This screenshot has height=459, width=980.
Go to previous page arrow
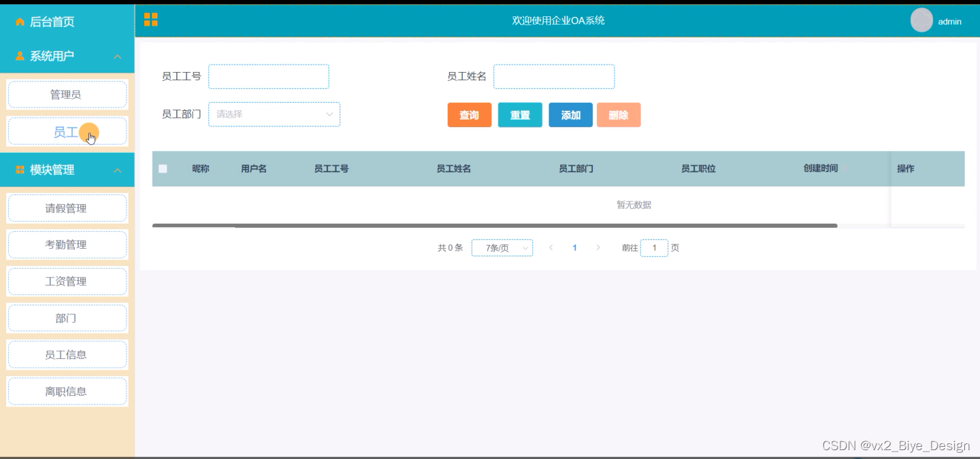coord(551,248)
